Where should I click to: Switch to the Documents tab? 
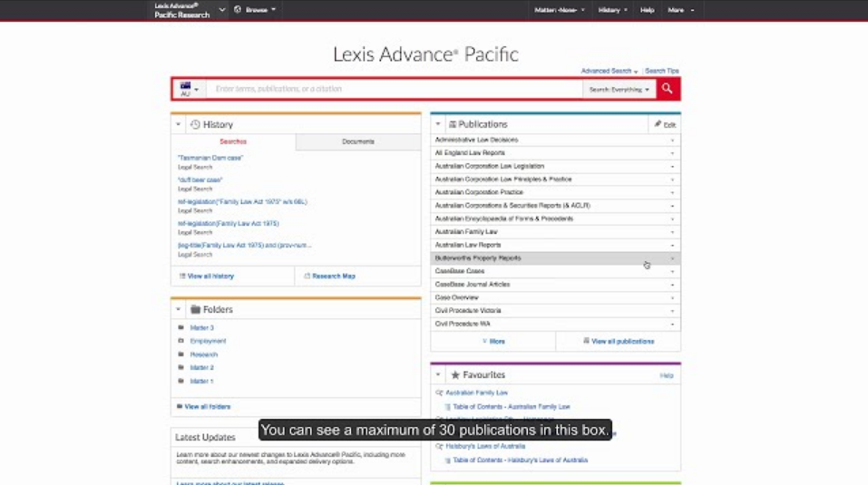coord(358,141)
